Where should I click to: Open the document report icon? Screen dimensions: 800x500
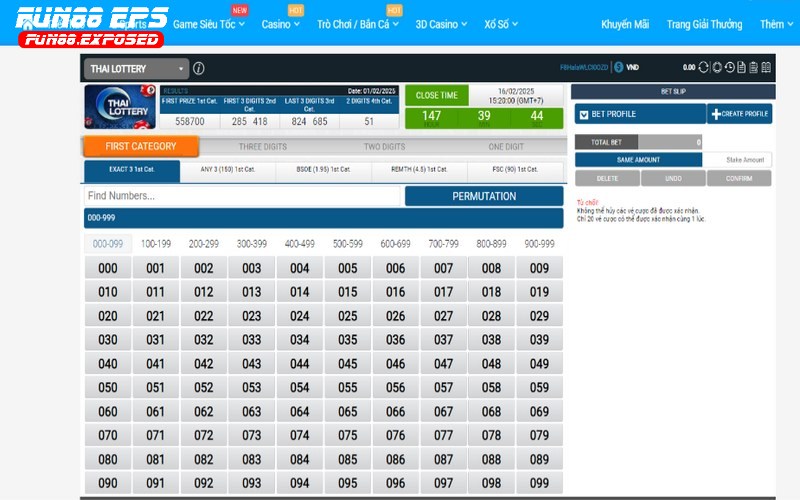741,67
